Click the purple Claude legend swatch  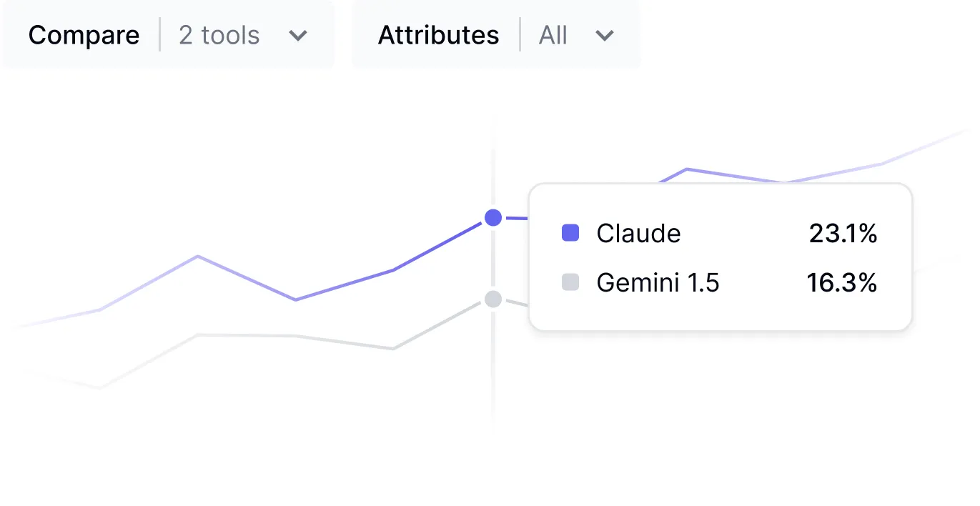point(570,233)
